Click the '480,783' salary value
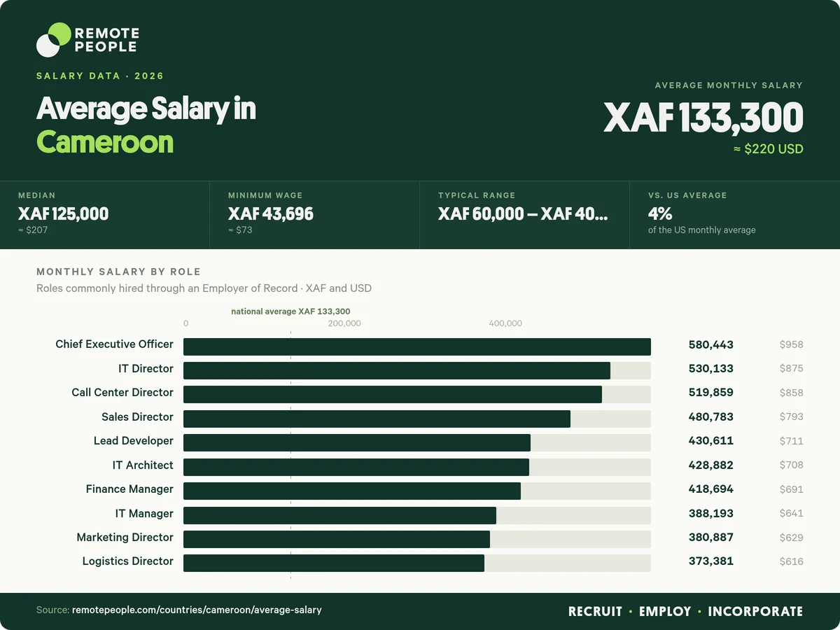The width and height of the screenshot is (840, 630). click(x=711, y=416)
